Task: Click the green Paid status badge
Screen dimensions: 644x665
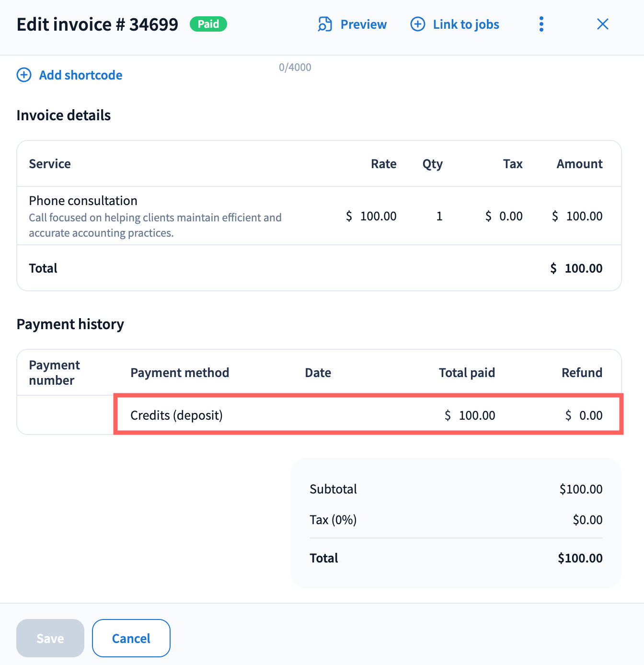Action: tap(208, 24)
